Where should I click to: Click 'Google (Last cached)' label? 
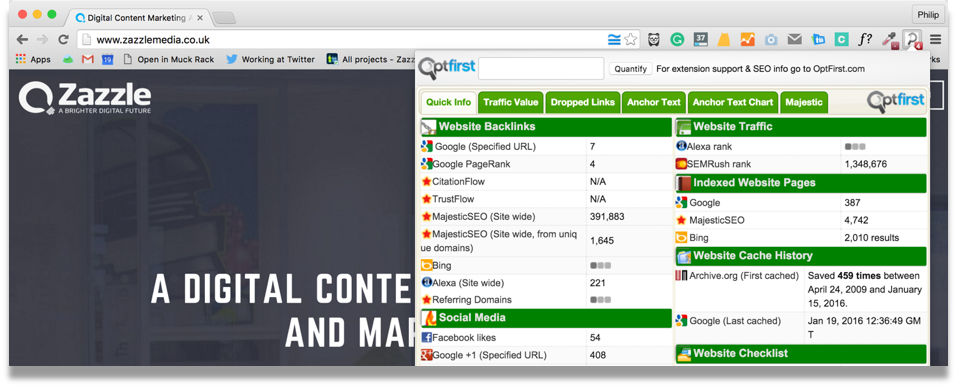point(735,320)
